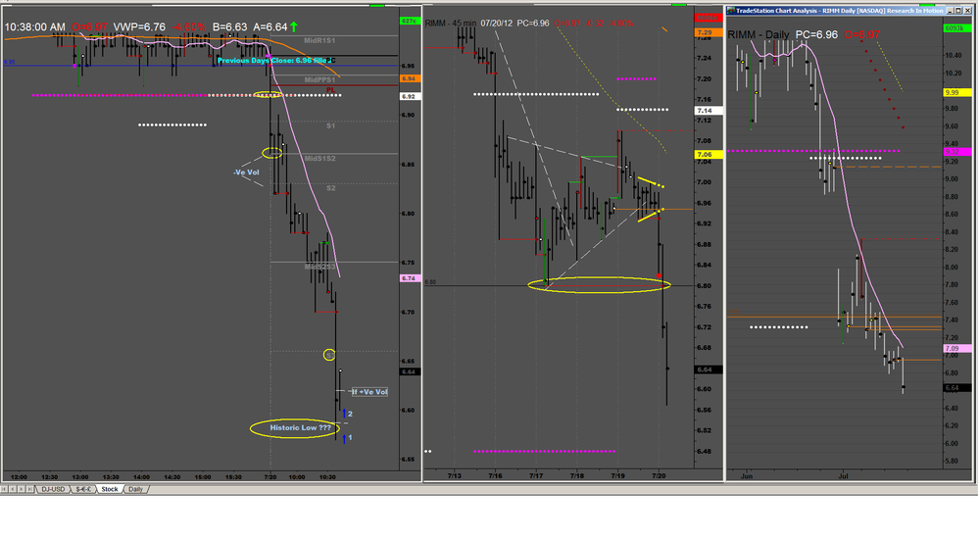
Task: Select the orange 7.29 price label
Action: (709, 32)
